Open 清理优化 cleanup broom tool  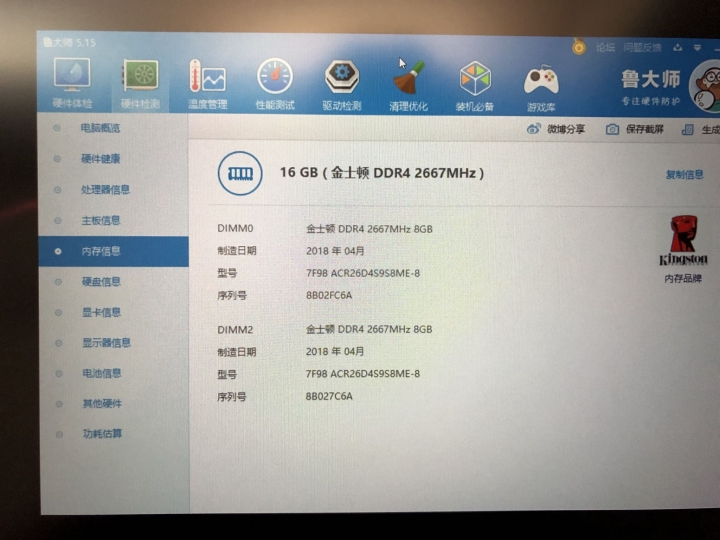[409, 86]
